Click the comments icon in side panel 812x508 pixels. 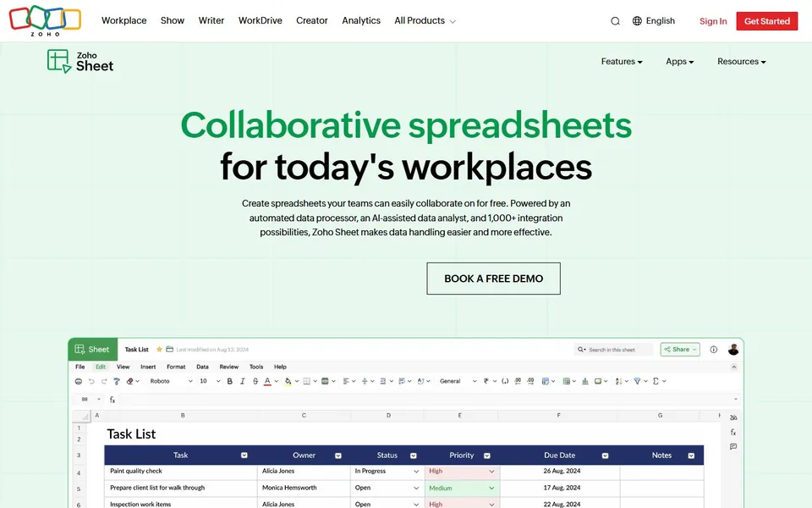pyautogui.click(x=733, y=446)
